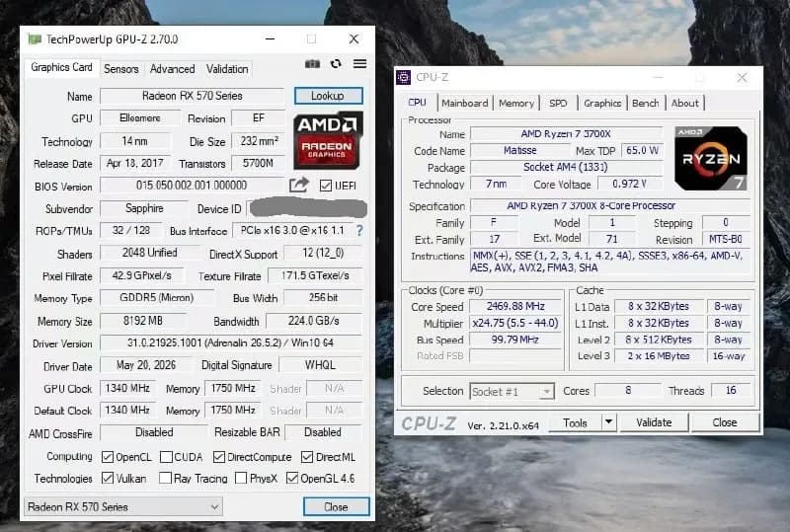Open the Memory tab in CPU-Z

516,104
